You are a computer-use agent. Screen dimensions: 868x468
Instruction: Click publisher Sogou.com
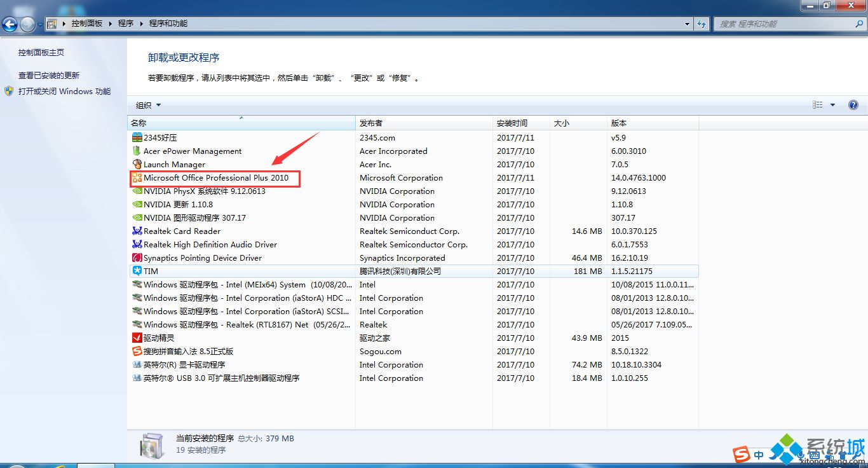tap(381, 351)
